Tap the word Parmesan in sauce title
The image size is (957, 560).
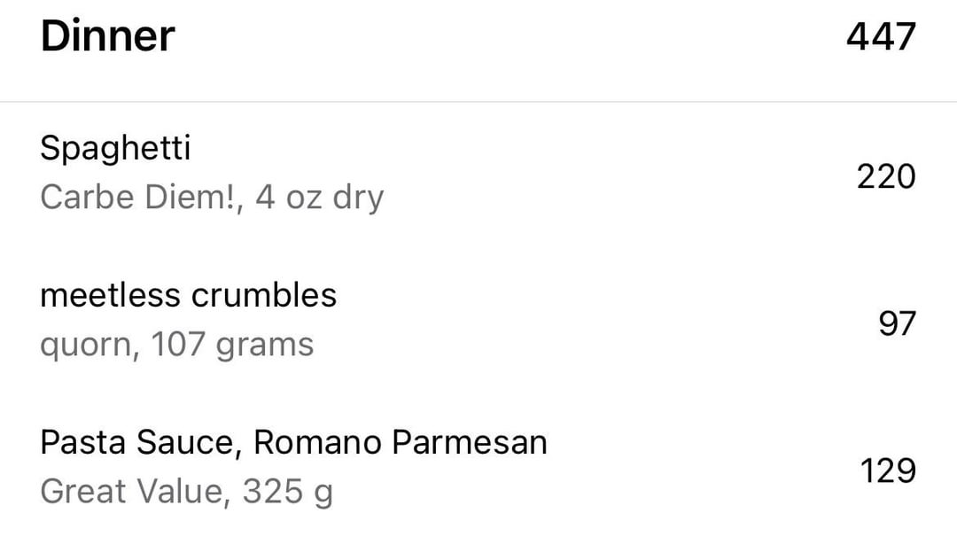pos(470,442)
